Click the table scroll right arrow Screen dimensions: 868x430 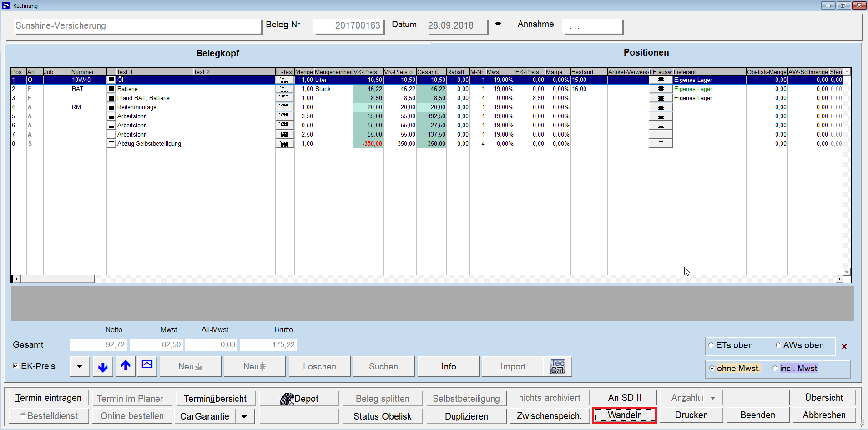coord(839,279)
